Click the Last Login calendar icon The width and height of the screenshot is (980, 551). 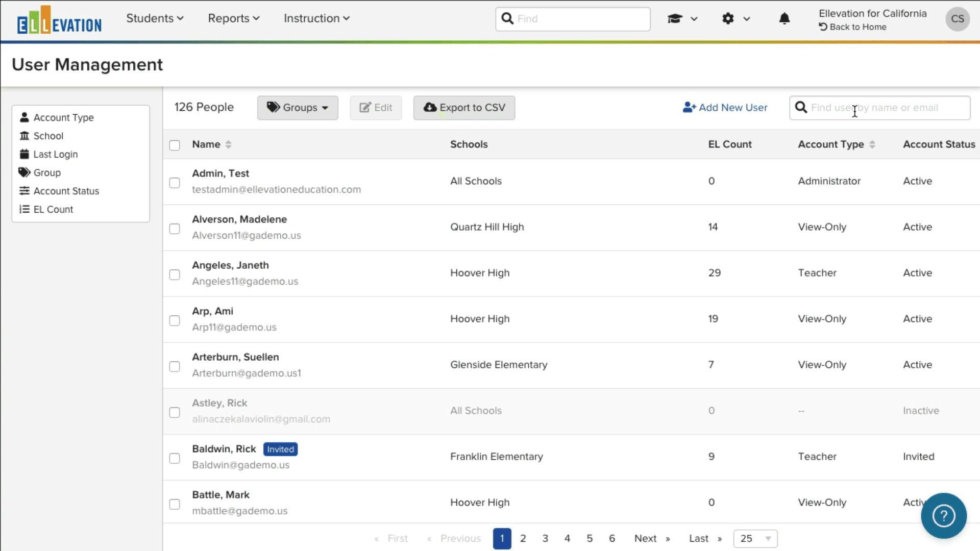point(24,154)
